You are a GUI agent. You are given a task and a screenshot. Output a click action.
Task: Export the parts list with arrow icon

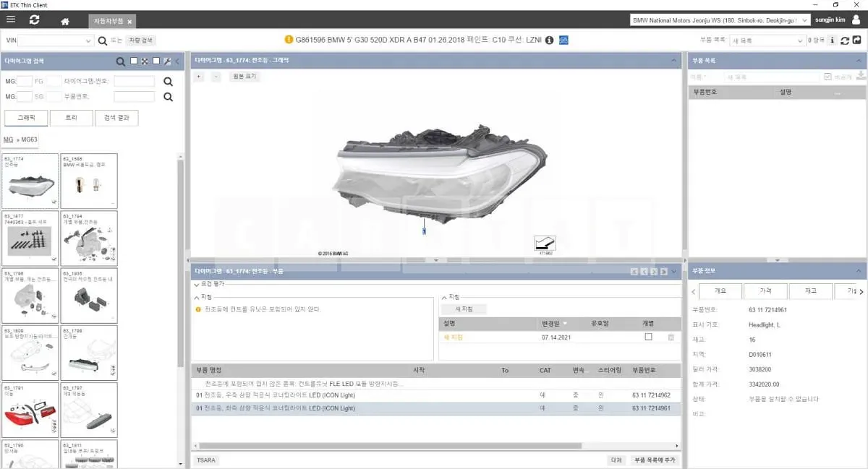[x=857, y=41]
